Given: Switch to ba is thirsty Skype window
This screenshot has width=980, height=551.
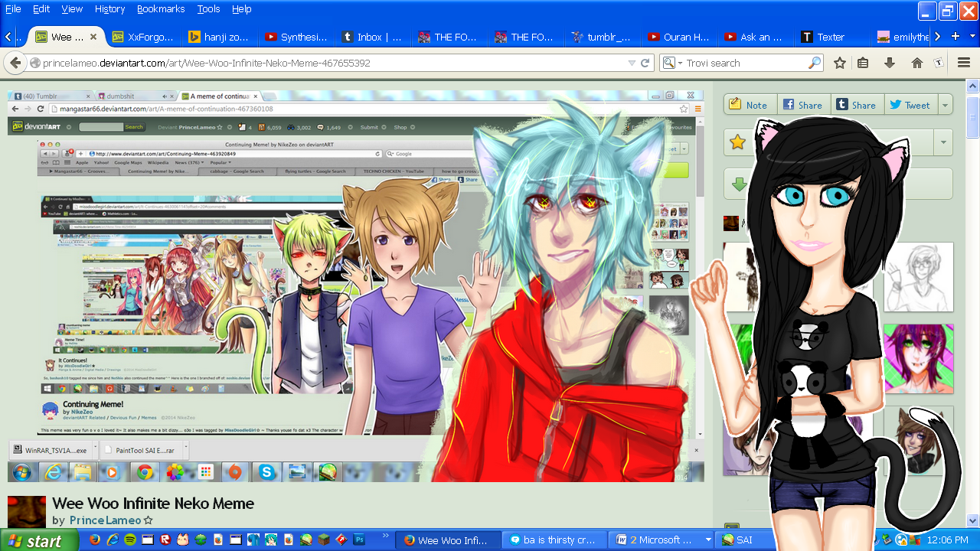Looking at the screenshot, I should [555, 540].
